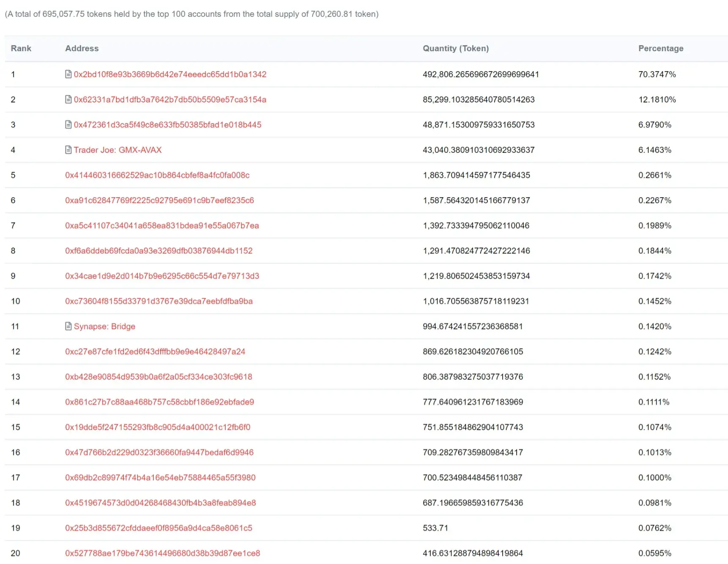This screenshot has height=564, width=728.
Task: Click contract icon beside address 0x472361d3ca…b445
Action: [x=68, y=124]
